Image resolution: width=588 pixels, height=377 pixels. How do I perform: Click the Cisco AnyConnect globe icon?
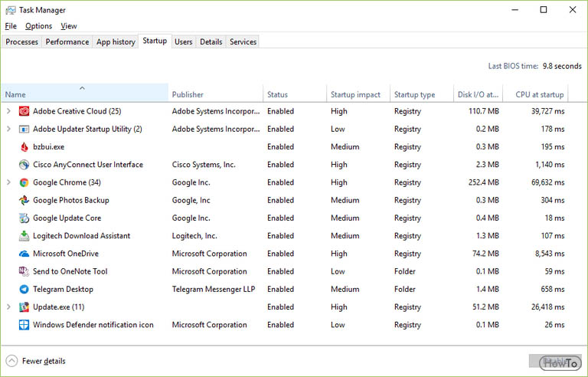click(x=24, y=165)
